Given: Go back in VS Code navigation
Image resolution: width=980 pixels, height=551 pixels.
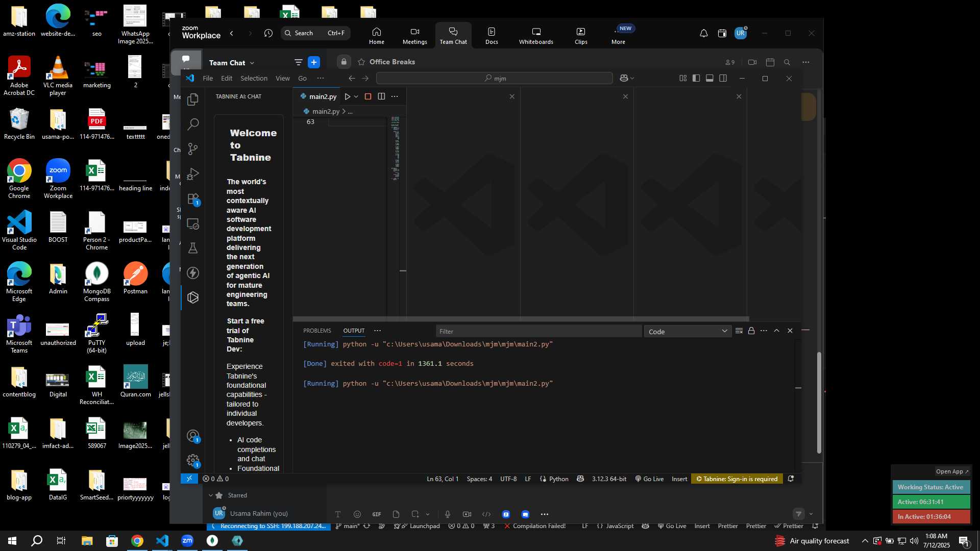Looking at the screenshot, I should pos(352,78).
